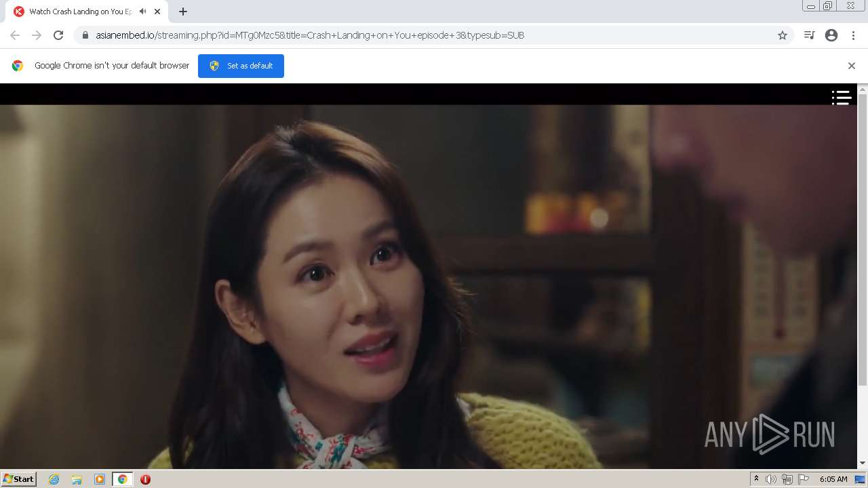Go forward to the next page
868x488 pixels.
pyautogui.click(x=37, y=35)
